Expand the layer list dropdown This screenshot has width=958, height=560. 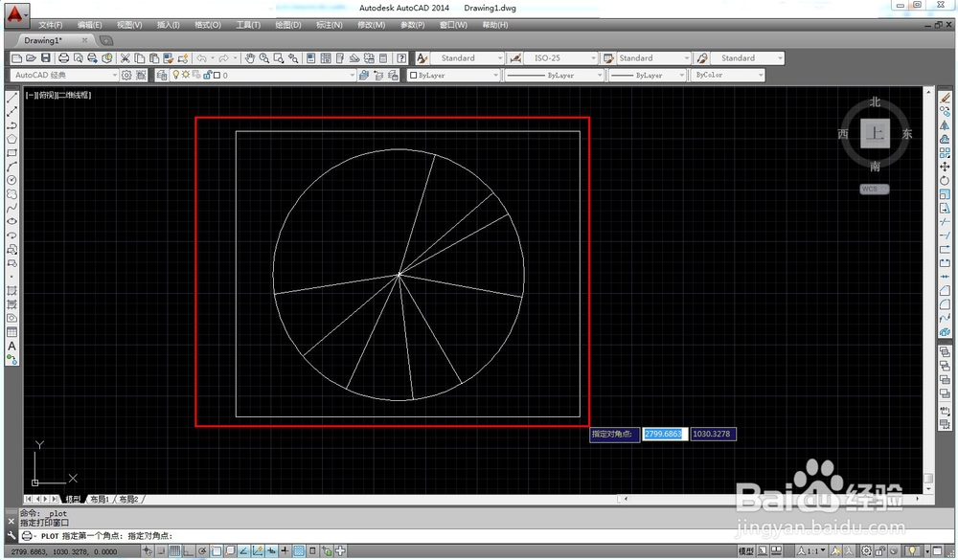(353, 75)
